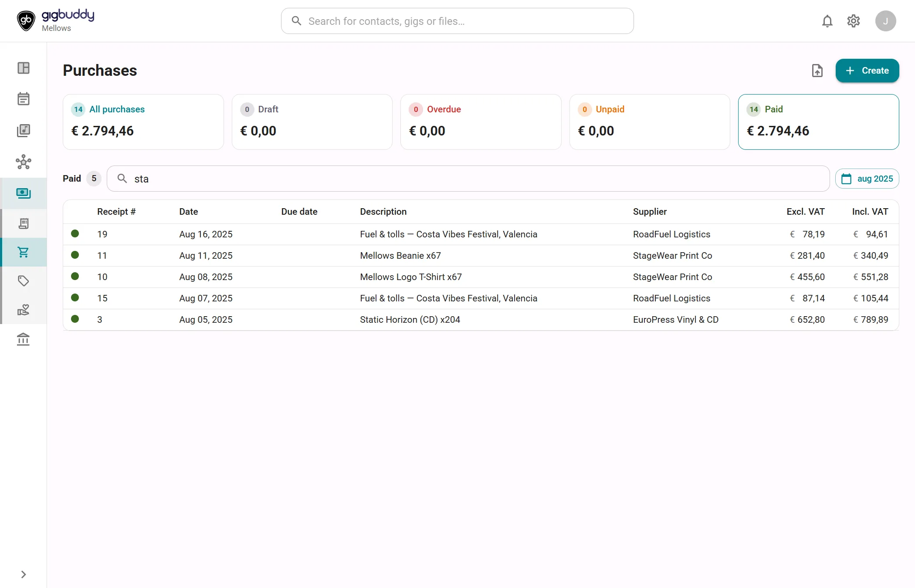Select the purchases shopping cart icon
The image size is (915, 588).
pos(24,252)
